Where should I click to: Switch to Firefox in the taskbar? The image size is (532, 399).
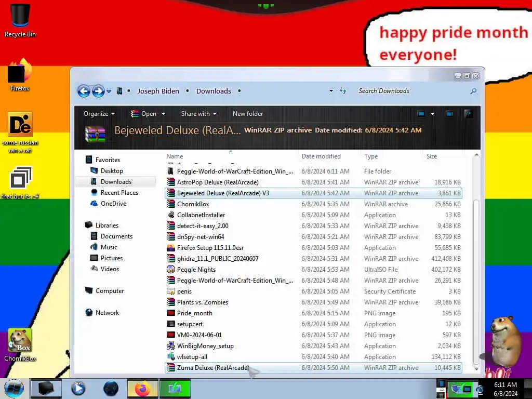tap(142, 389)
